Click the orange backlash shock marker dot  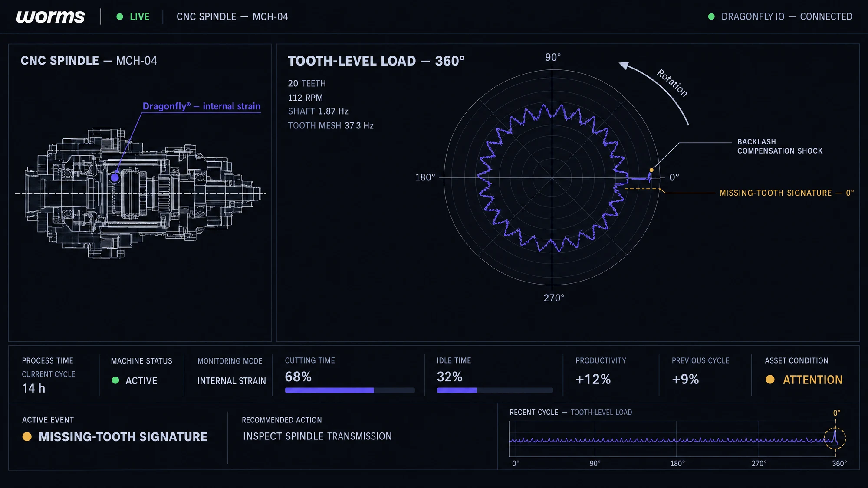coord(651,170)
